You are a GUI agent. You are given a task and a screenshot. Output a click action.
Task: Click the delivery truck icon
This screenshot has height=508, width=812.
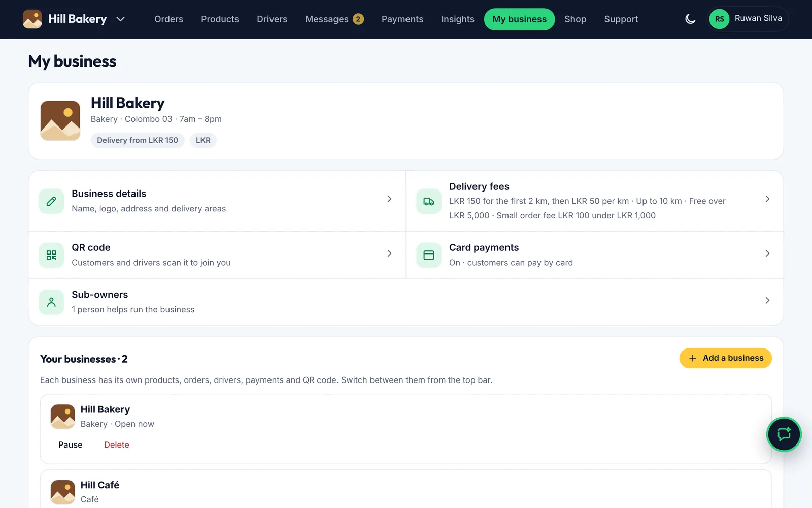tap(429, 201)
